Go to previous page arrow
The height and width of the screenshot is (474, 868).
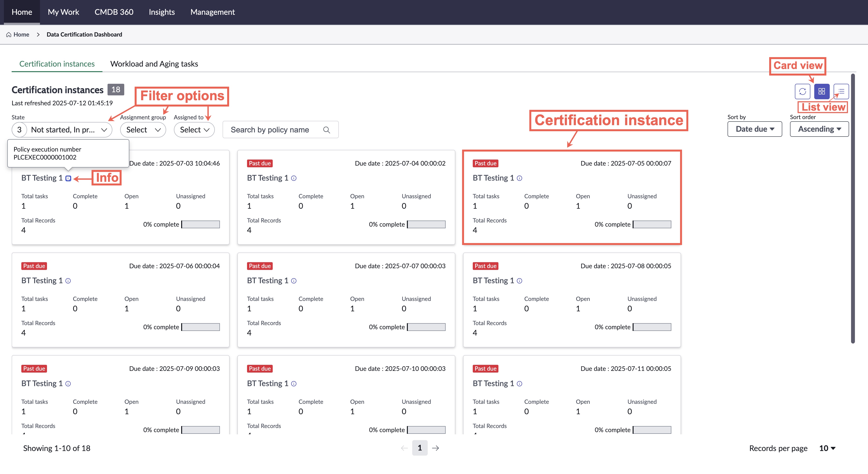(404, 448)
